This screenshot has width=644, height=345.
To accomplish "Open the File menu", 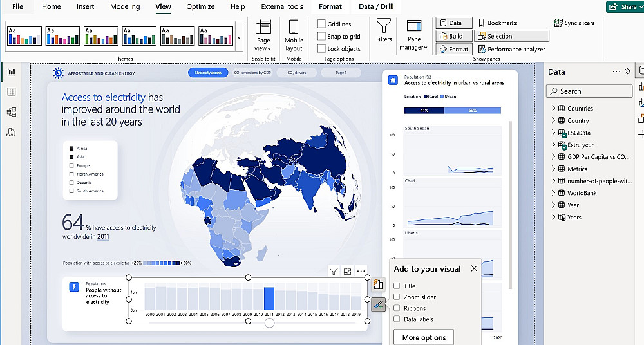I will [x=17, y=6].
